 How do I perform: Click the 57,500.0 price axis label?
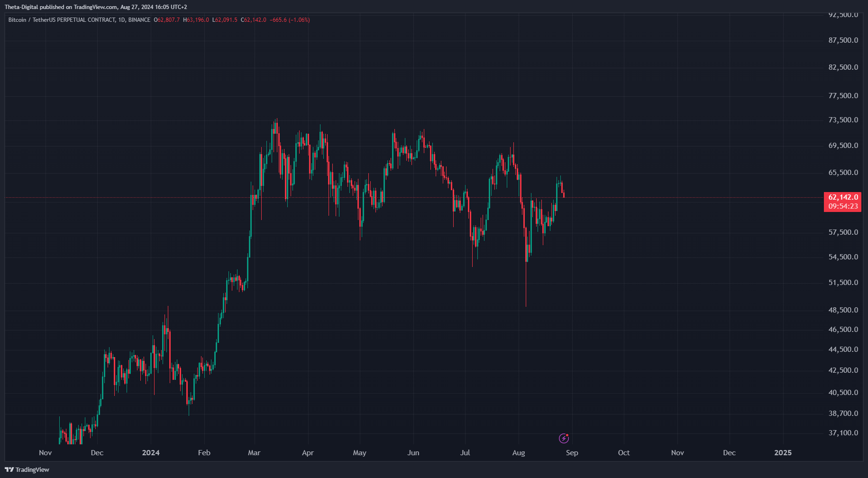(843, 232)
